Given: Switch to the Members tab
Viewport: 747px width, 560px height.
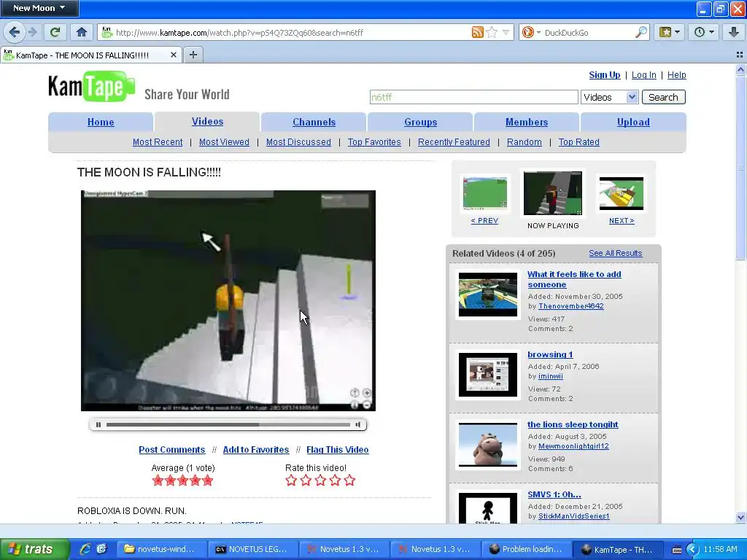Looking at the screenshot, I should (527, 122).
